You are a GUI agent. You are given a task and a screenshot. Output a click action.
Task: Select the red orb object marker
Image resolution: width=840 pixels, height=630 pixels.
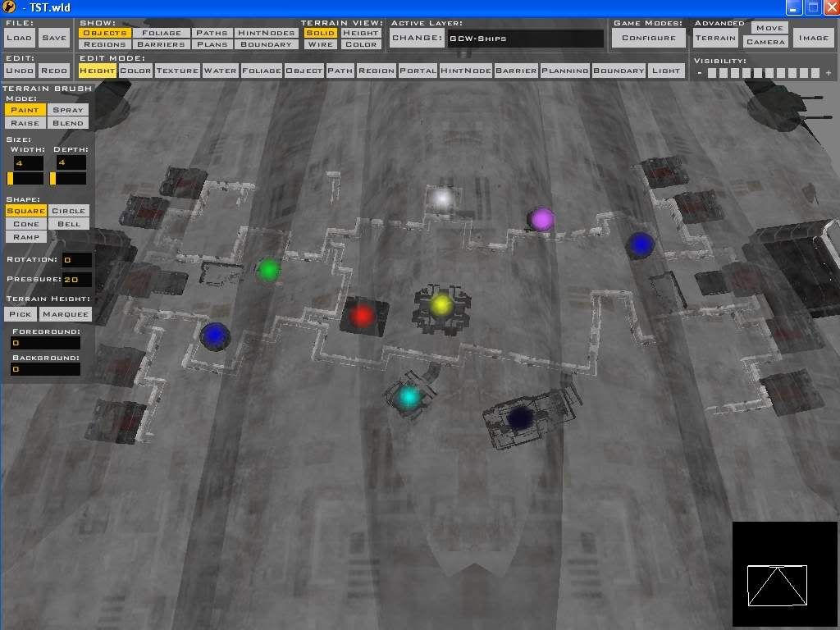363,315
